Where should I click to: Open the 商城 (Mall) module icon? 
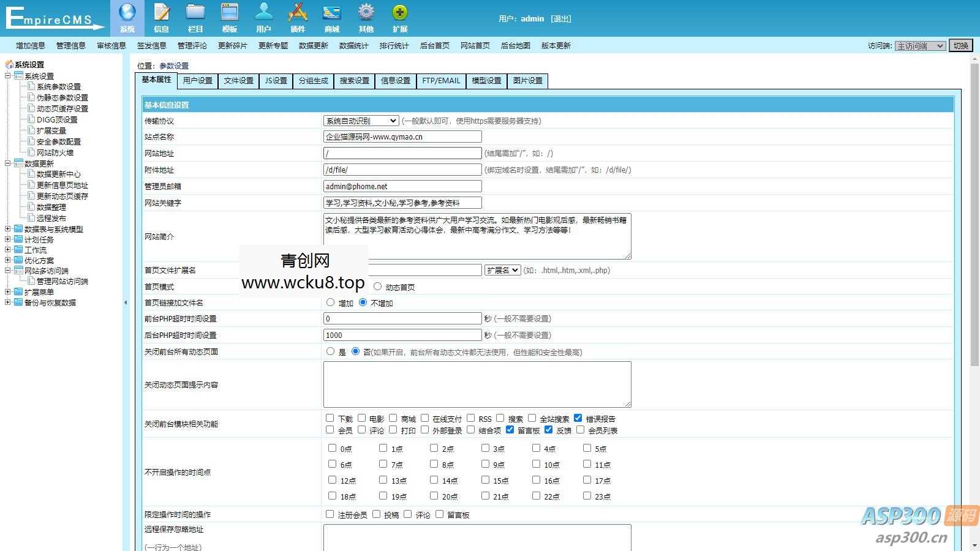coord(331,17)
